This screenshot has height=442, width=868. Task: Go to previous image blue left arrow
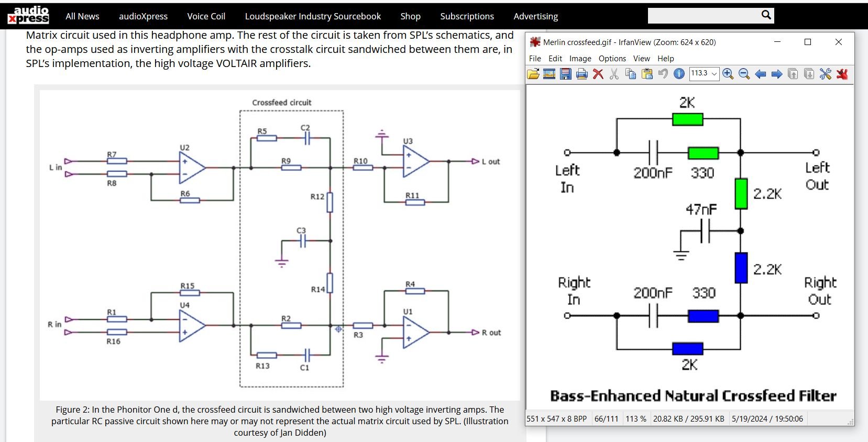coord(761,74)
